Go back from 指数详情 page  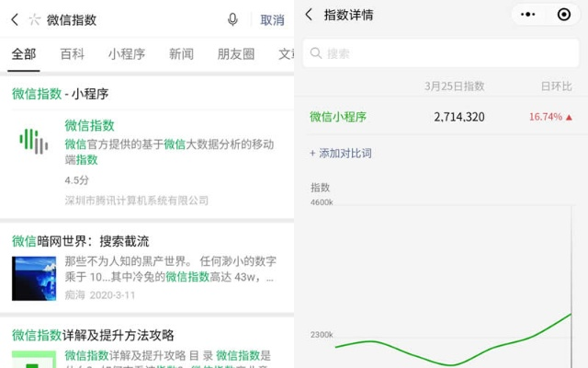(309, 15)
